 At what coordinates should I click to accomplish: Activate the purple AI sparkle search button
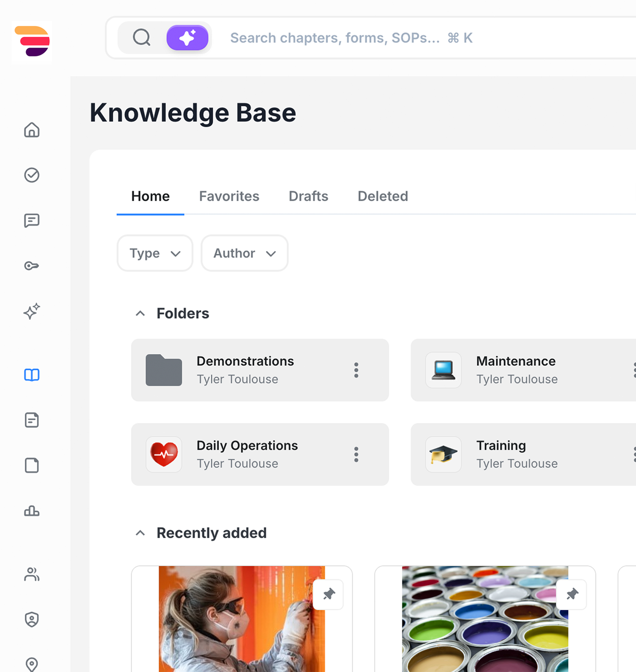click(187, 38)
